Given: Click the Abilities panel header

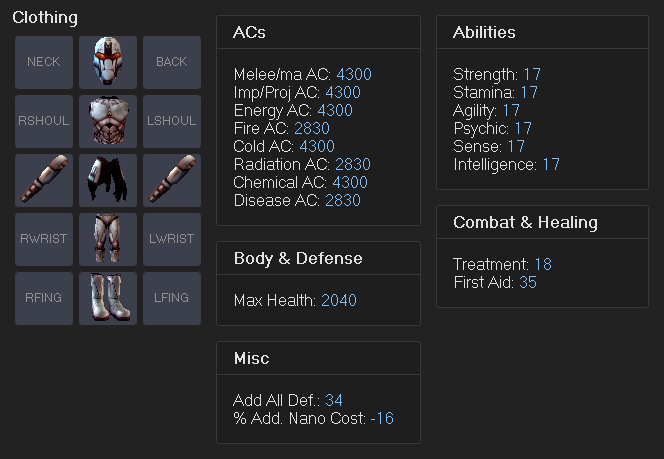Looking at the screenshot, I should click(x=542, y=32).
